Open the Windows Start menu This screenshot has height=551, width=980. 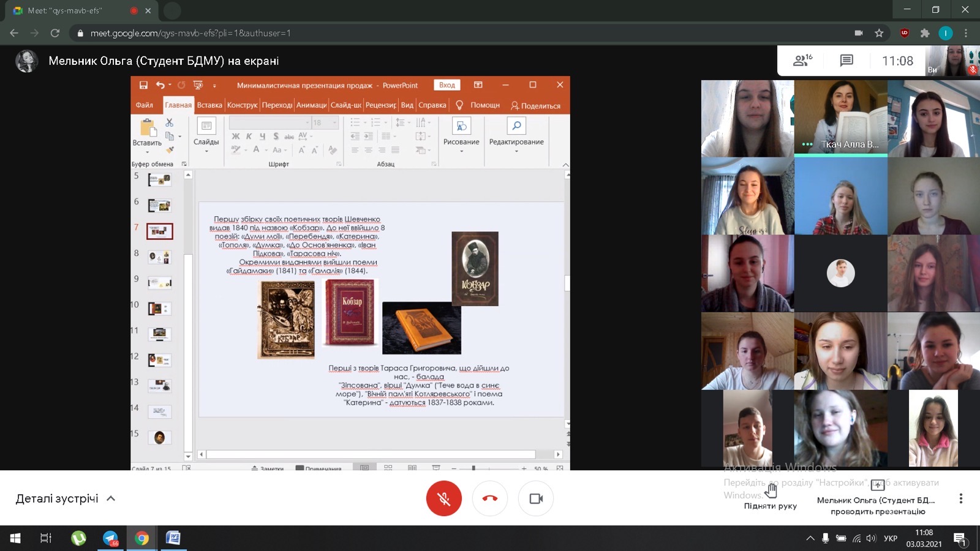click(x=15, y=538)
